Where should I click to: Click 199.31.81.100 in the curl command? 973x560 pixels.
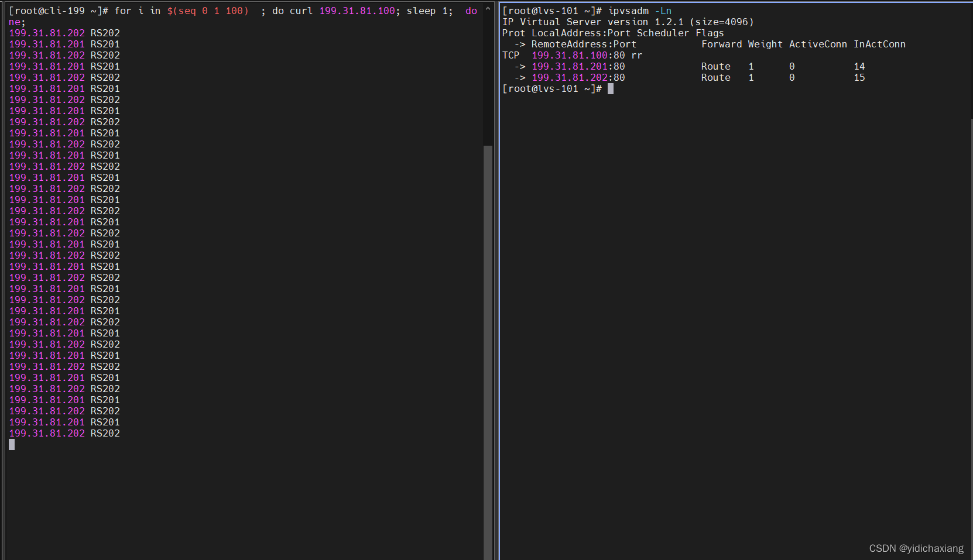coord(357,11)
